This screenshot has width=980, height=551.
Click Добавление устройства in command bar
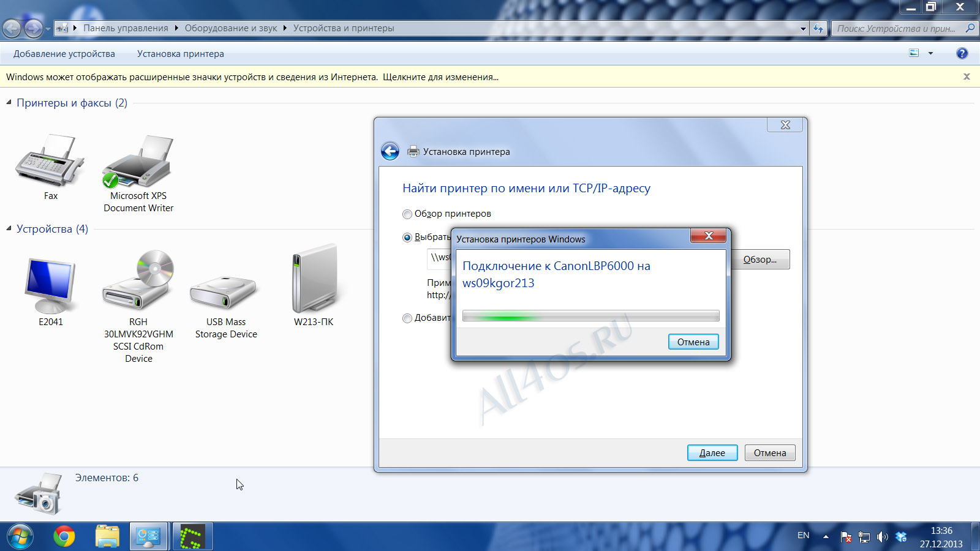click(64, 54)
